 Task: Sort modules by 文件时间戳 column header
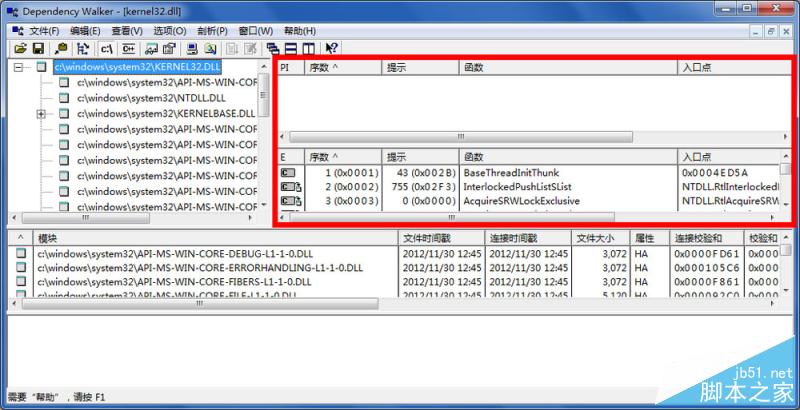pos(441,238)
